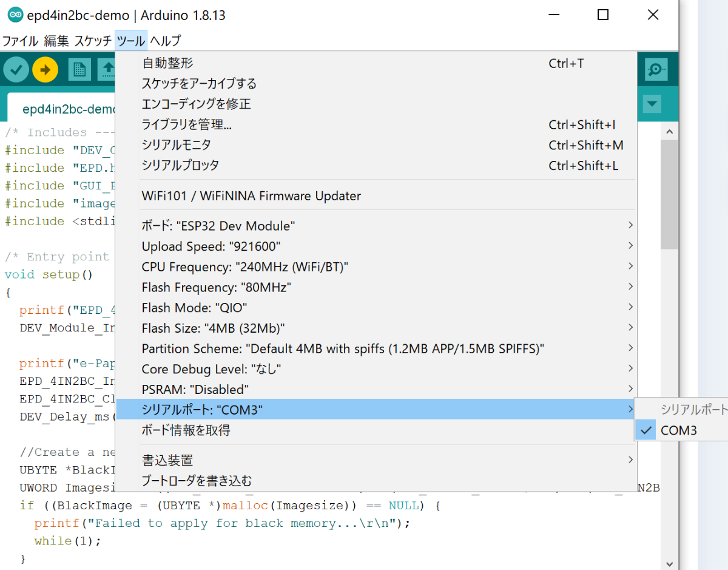Expand the Flash Mode "QIO" submenu

click(376, 308)
